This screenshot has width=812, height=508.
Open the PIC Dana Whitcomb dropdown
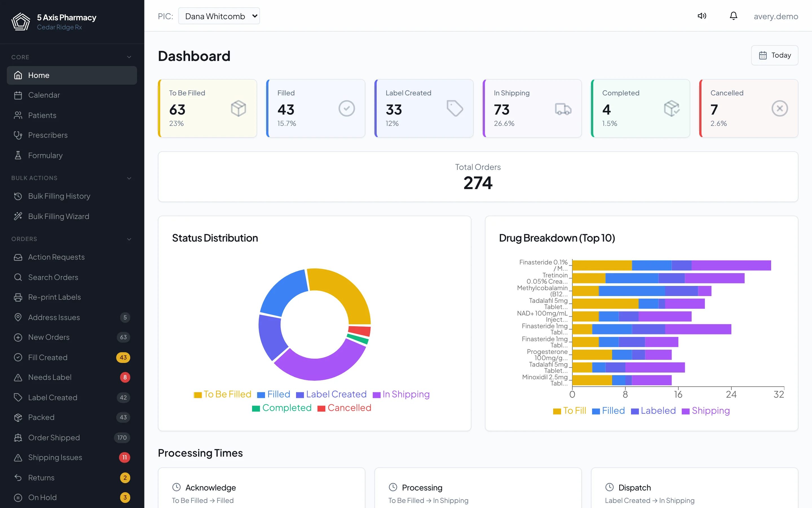pos(219,16)
